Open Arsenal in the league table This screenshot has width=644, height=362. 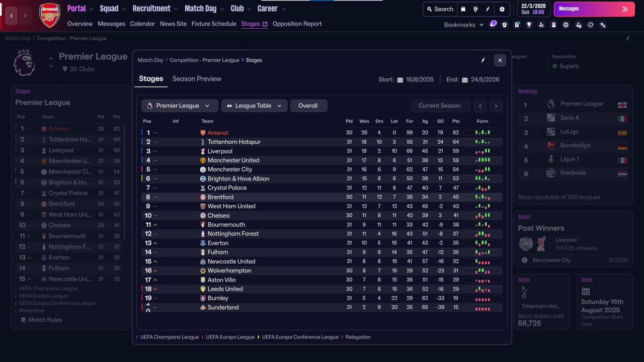coord(218,133)
